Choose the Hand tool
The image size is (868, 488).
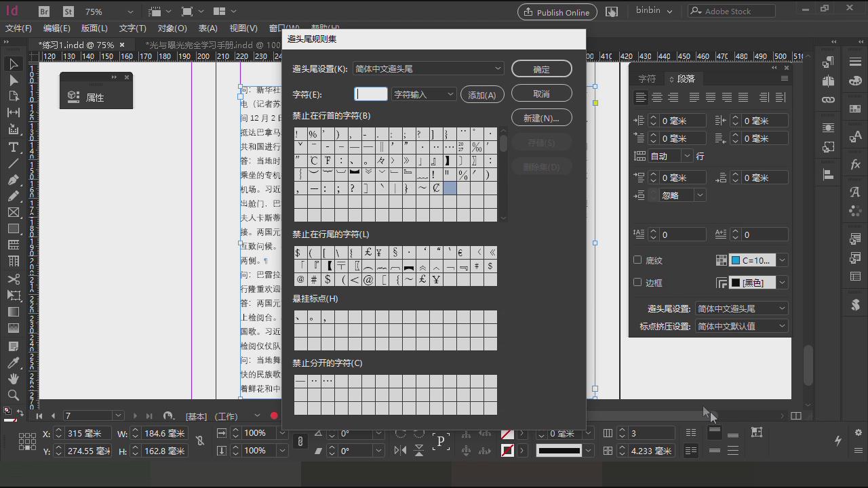tap(13, 379)
